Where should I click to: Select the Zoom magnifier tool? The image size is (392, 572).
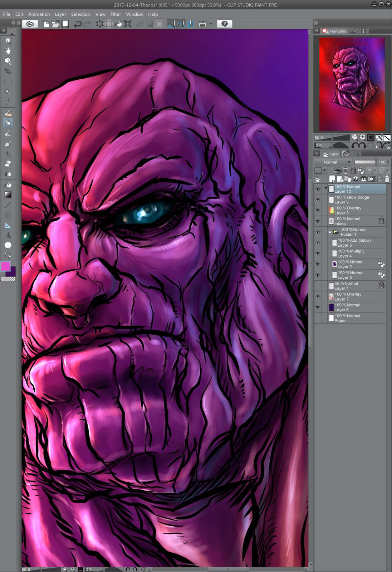tap(8, 40)
